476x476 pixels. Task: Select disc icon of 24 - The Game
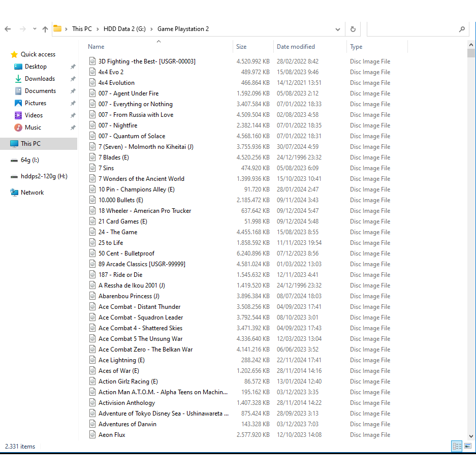point(92,232)
